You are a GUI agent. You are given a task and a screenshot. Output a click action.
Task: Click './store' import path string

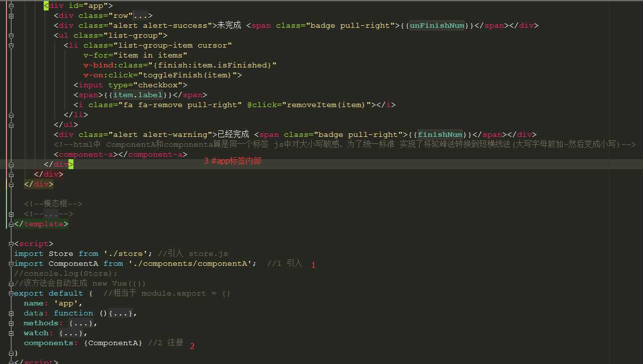[125, 254]
